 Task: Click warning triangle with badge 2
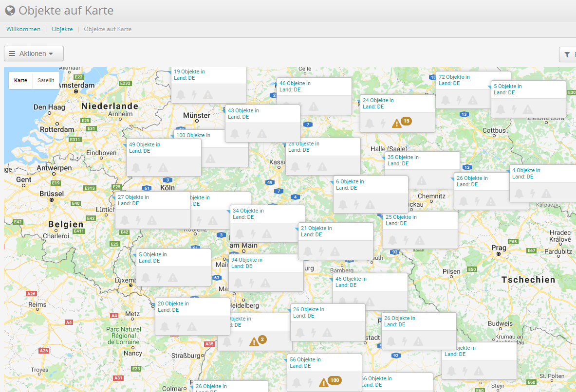tap(254, 342)
